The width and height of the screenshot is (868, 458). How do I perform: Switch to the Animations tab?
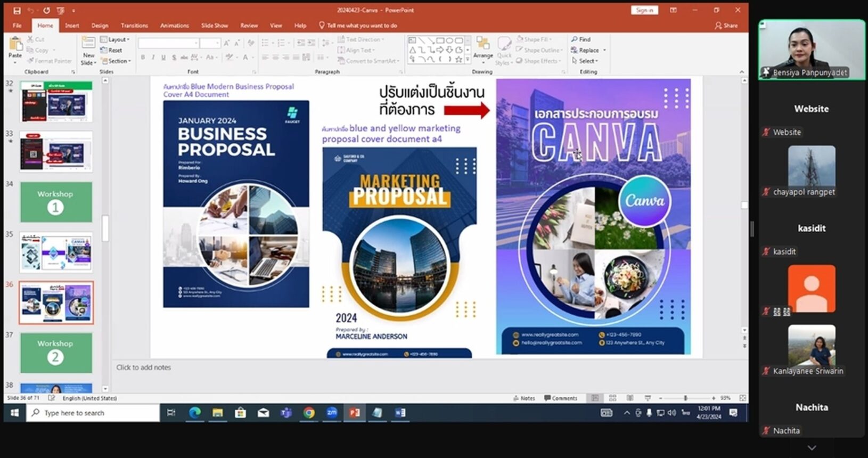[175, 26]
